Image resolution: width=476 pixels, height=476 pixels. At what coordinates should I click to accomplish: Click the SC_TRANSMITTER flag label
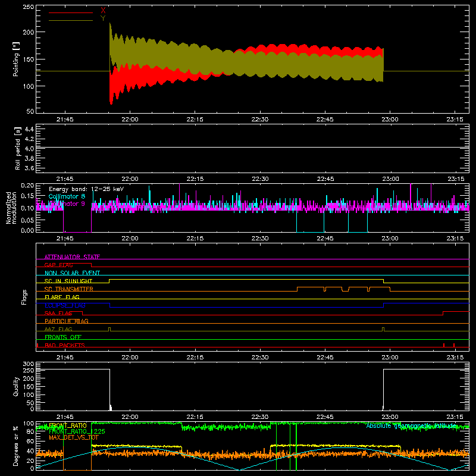[69, 289]
